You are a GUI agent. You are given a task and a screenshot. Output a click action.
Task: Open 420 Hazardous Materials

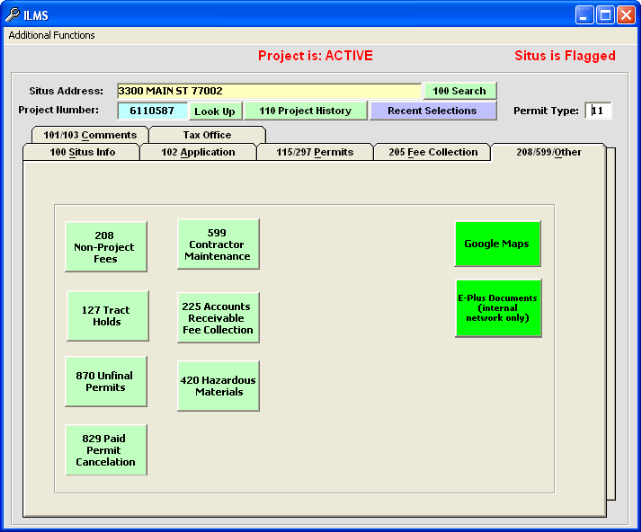(218, 386)
